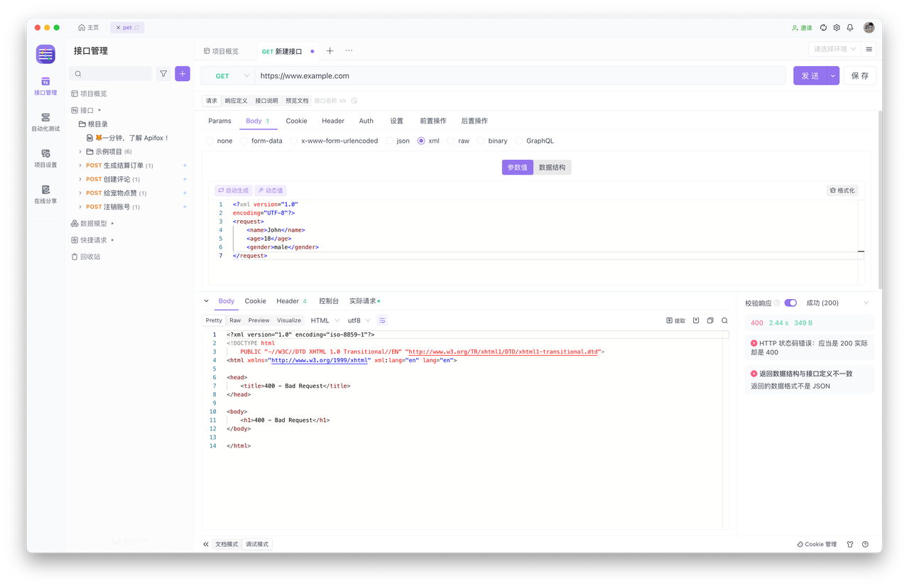Screen dimensions: 909x588
Task: Select the none body type
Action: tap(219, 141)
